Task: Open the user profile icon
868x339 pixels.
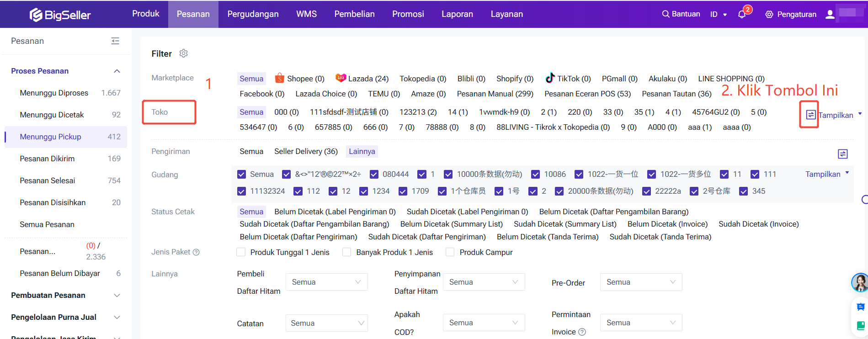Action: [830, 14]
